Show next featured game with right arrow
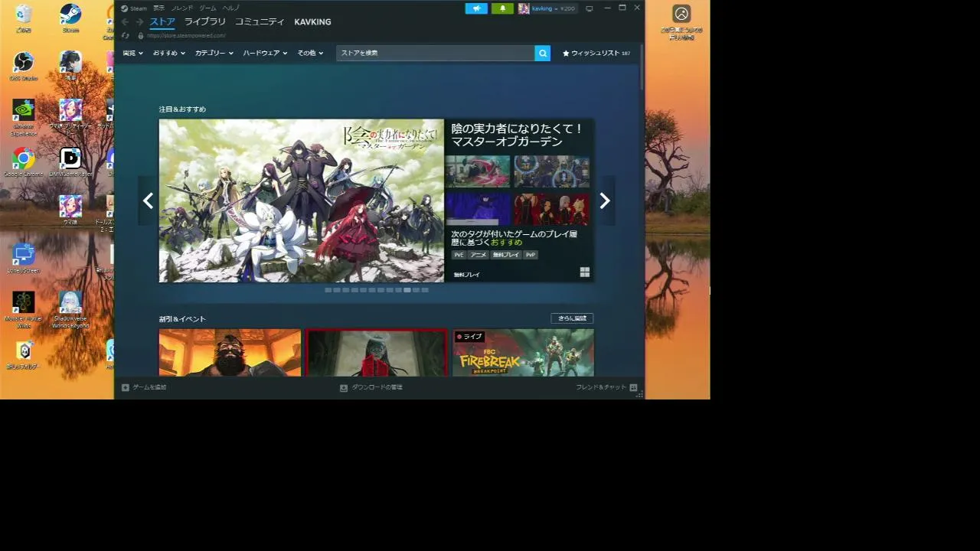The image size is (980, 551). pyautogui.click(x=605, y=201)
